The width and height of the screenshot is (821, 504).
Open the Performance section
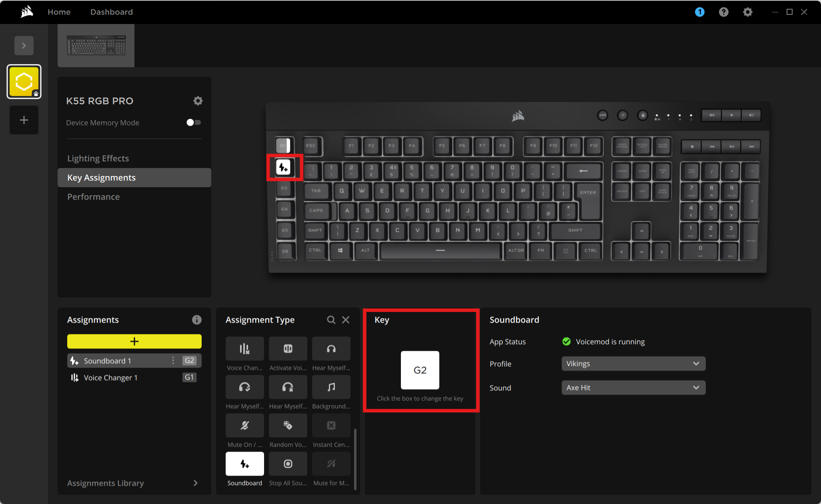134,197
